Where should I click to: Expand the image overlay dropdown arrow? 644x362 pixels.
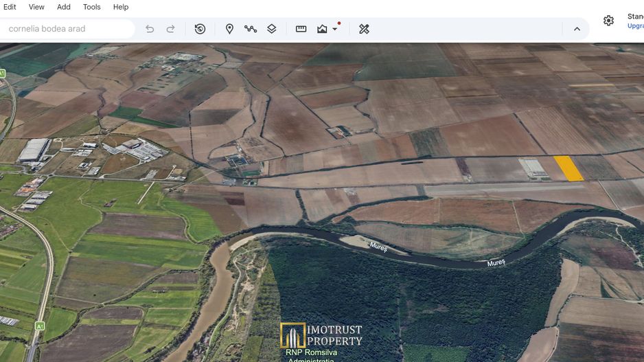[335, 29]
